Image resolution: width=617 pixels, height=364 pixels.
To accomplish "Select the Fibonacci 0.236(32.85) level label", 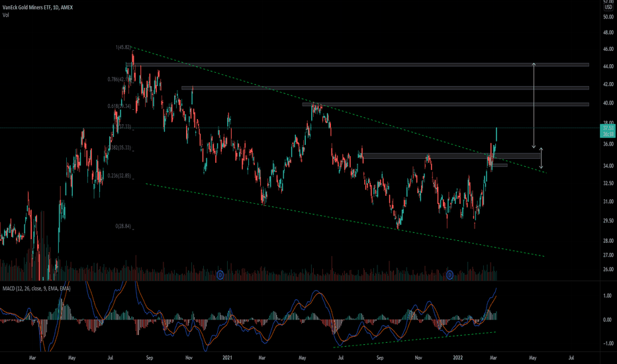I will click(x=119, y=176).
